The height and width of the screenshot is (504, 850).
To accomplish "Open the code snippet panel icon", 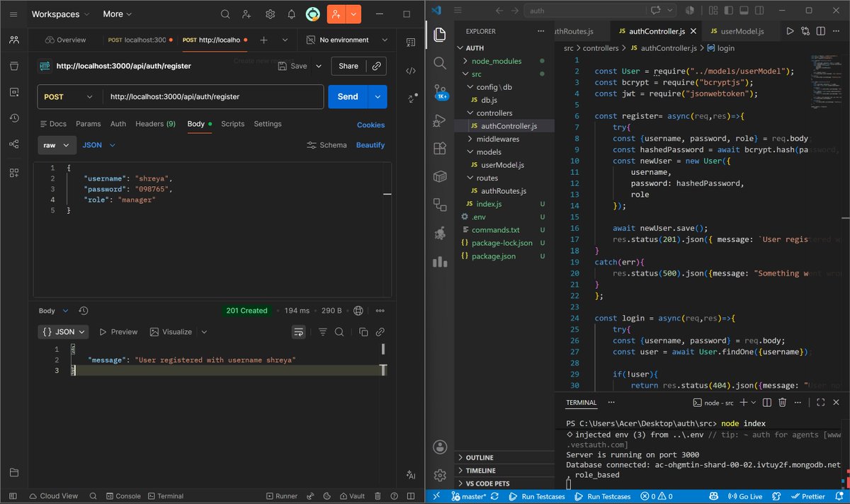I will point(410,71).
